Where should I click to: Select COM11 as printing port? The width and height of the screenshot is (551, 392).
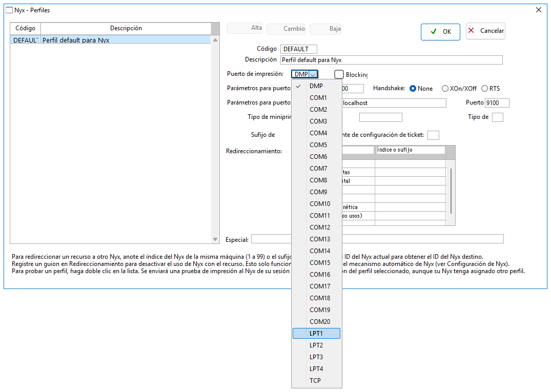pyautogui.click(x=316, y=216)
